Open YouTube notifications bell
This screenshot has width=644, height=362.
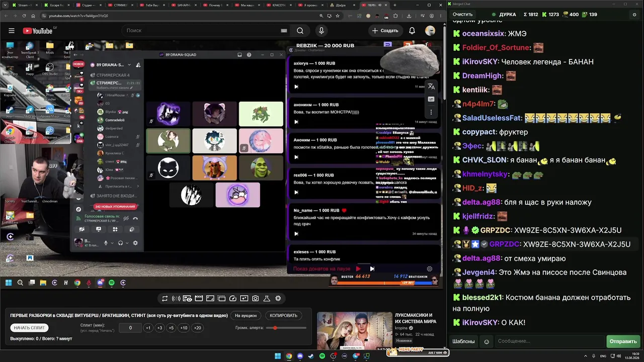[412, 31]
